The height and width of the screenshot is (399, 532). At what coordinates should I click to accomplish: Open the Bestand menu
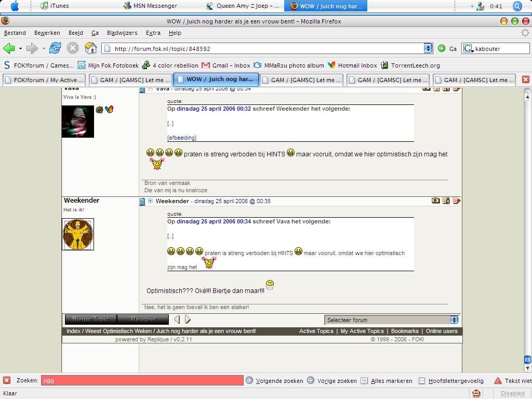15,33
